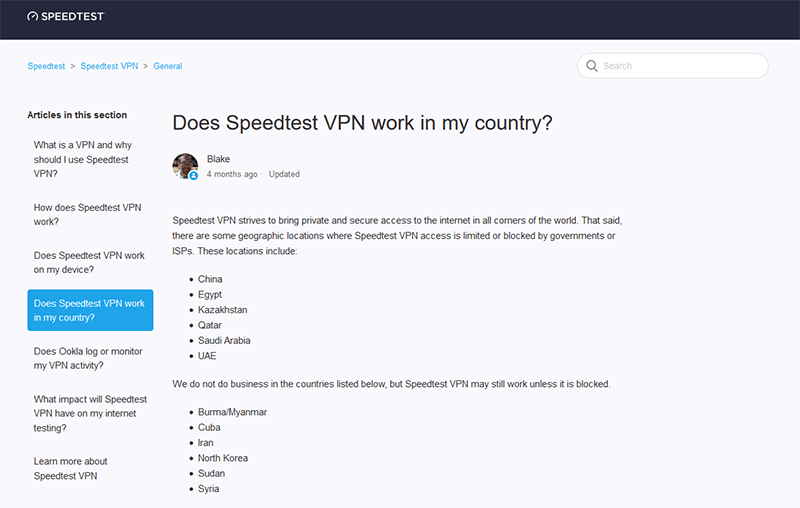This screenshot has height=508, width=800.
Task: Open the Speedtest breadcrumb link
Action: 46,66
